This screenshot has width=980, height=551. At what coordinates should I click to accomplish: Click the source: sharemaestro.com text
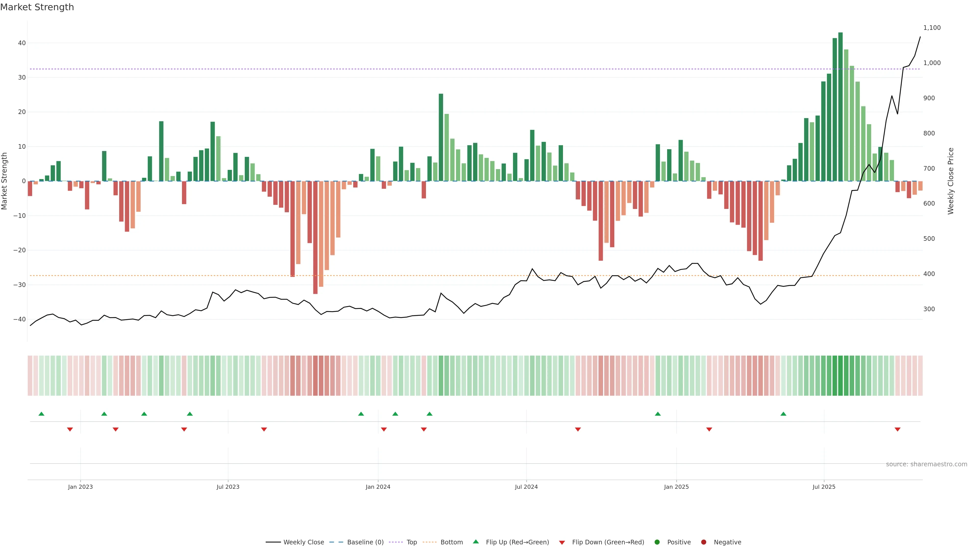pos(926,464)
